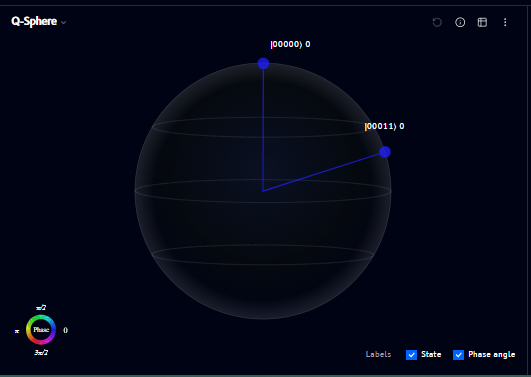Click the 3π/2 phase legend label
This screenshot has height=377, width=531.
(x=41, y=353)
